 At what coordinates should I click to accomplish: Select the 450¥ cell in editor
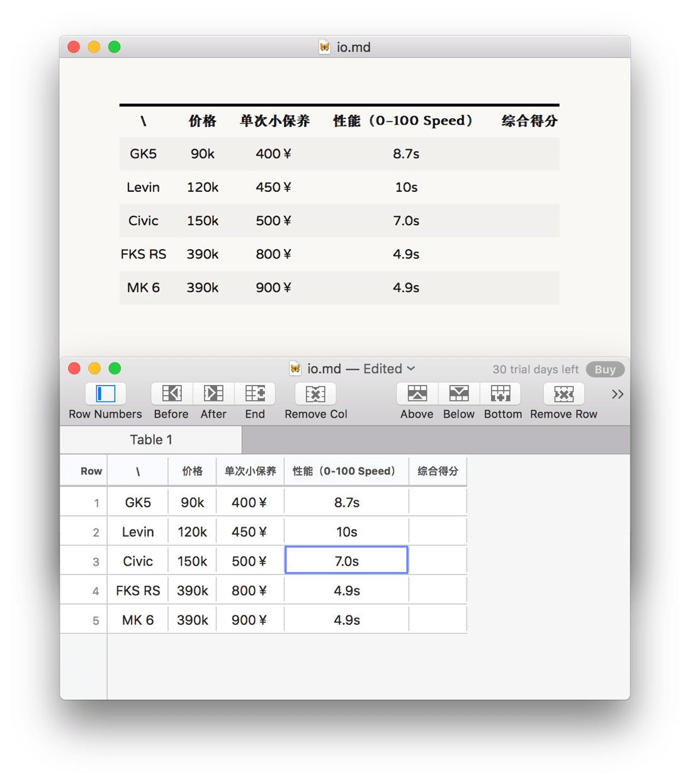(250, 532)
